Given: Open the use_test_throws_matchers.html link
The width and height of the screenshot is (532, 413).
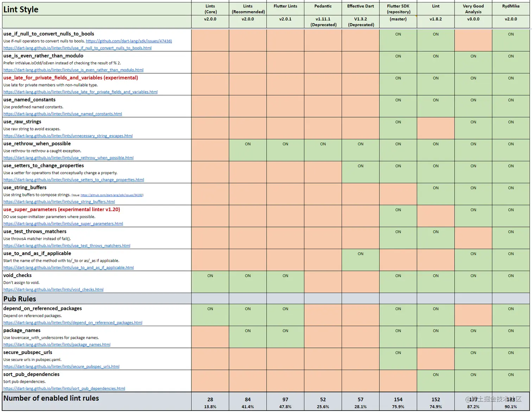Looking at the screenshot, I should [67, 246].
